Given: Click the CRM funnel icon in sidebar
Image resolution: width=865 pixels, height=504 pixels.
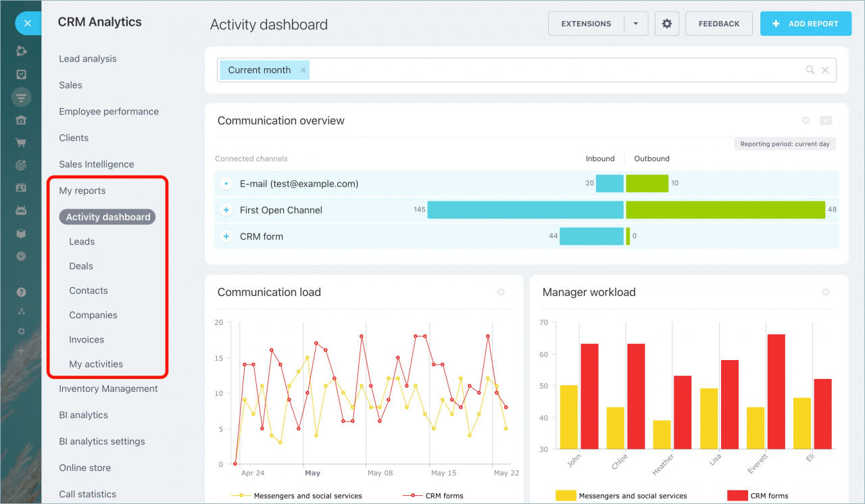Looking at the screenshot, I should coord(22,97).
